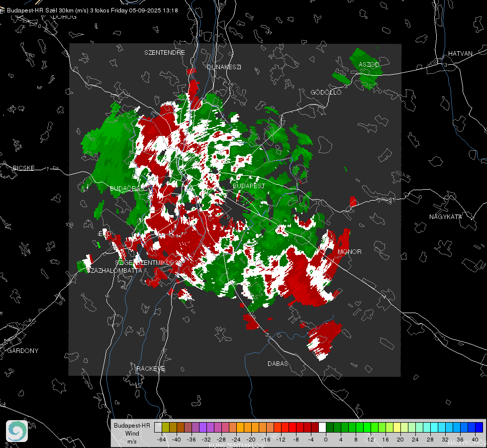The image size is (487, 448).
Task: Click the 16 legend value
Action: (x=386, y=440)
